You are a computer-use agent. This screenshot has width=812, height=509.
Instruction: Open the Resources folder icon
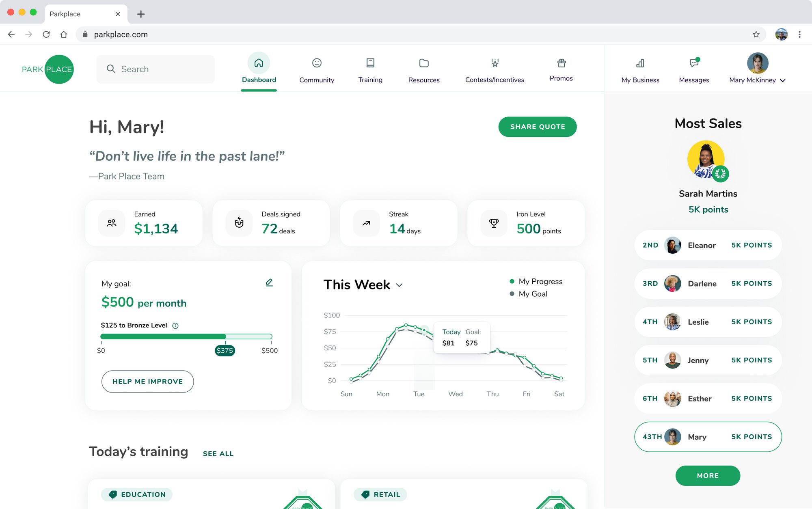tap(424, 63)
